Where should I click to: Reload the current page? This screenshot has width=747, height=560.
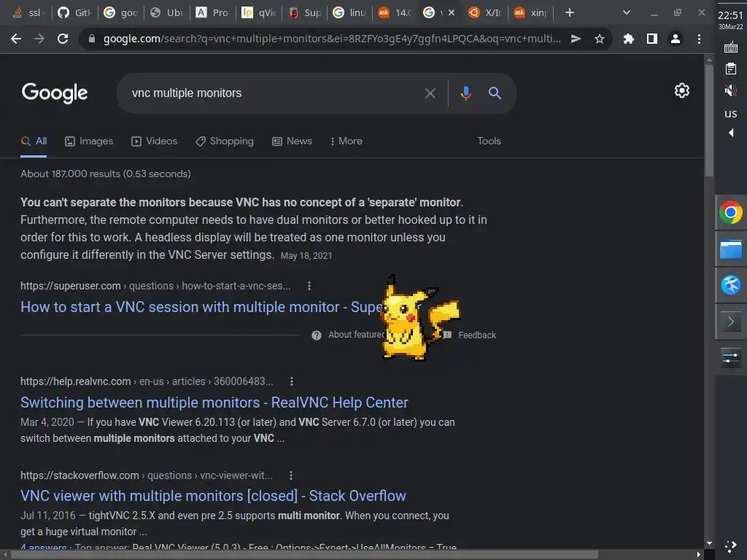click(63, 39)
